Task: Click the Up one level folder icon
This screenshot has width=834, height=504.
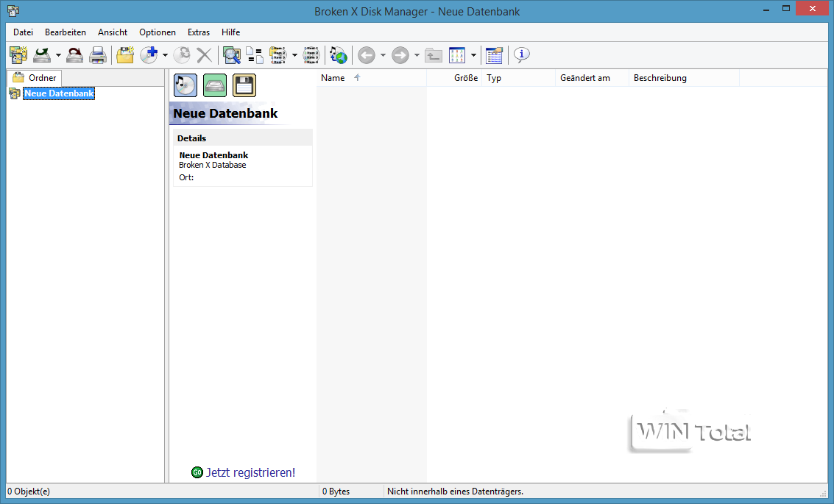Action: [x=434, y=54]
